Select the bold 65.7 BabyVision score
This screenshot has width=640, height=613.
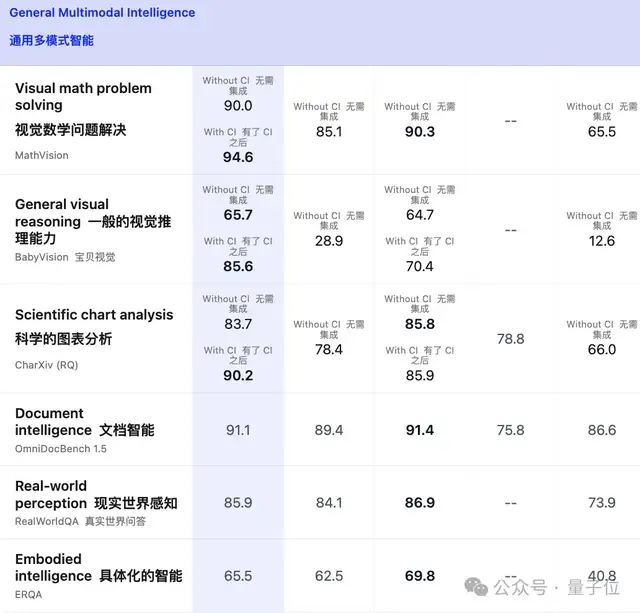click(238, 215)
